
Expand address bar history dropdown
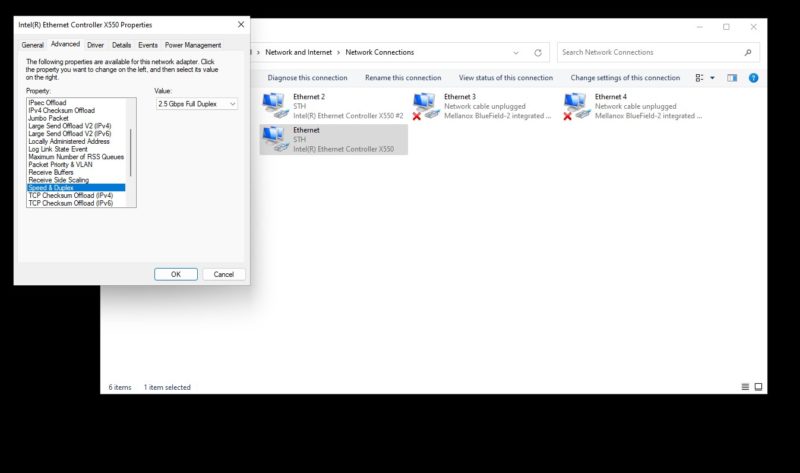(516, 53)
